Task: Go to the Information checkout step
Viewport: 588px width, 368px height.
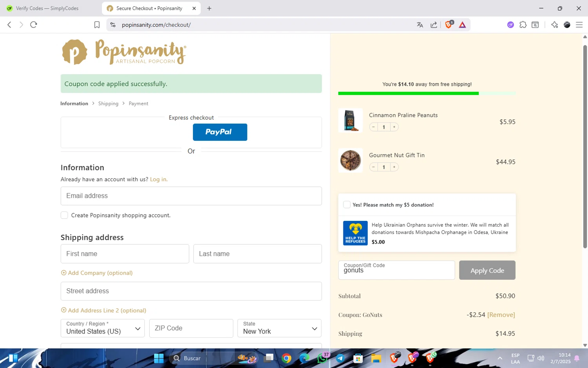Action: pos(74,104)
